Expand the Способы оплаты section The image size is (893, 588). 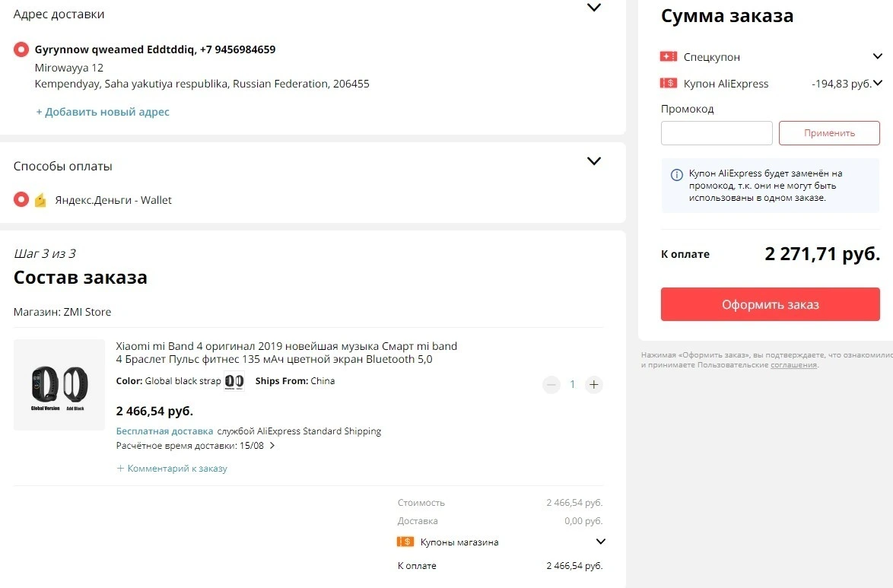(594, 161)
